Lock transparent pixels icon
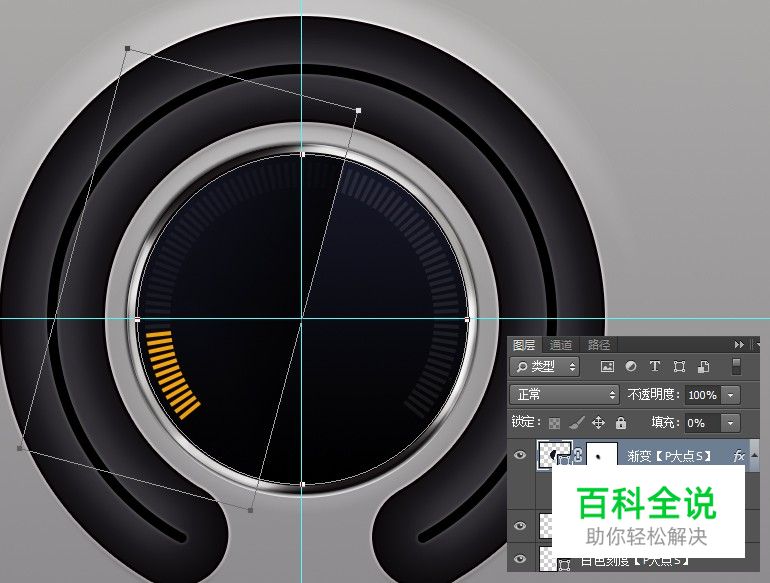Screen dimensions: 770x583 coord(554,423)
